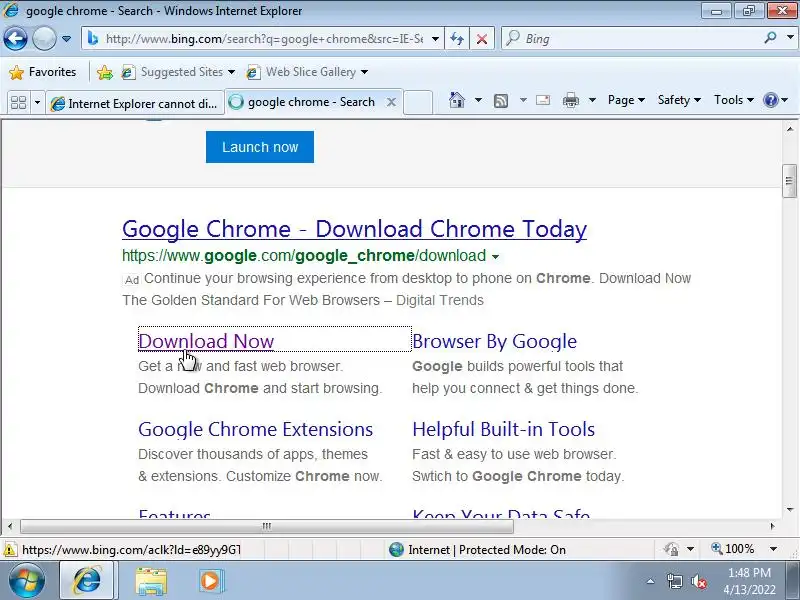Expand the Home button dropdown arrow
This screenshot has width=800, height=600.
[x=478, y=100]
